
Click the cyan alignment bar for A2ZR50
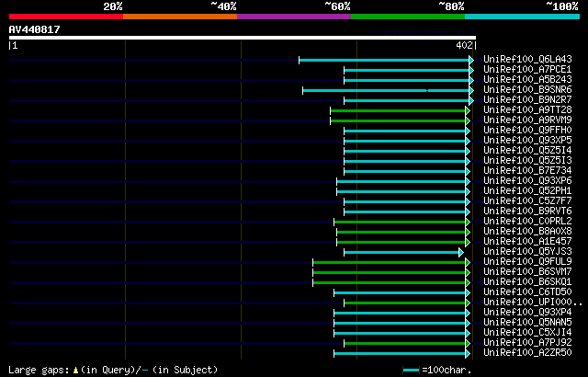(x=402, y=354)
